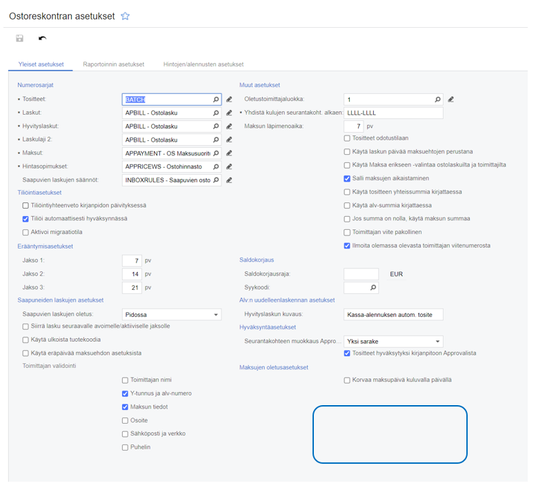The height and width of the screenshot is (484, 536).
Task: Edit the Laskut numbering sequence with pencil icon
Action: tap(229, 113)
